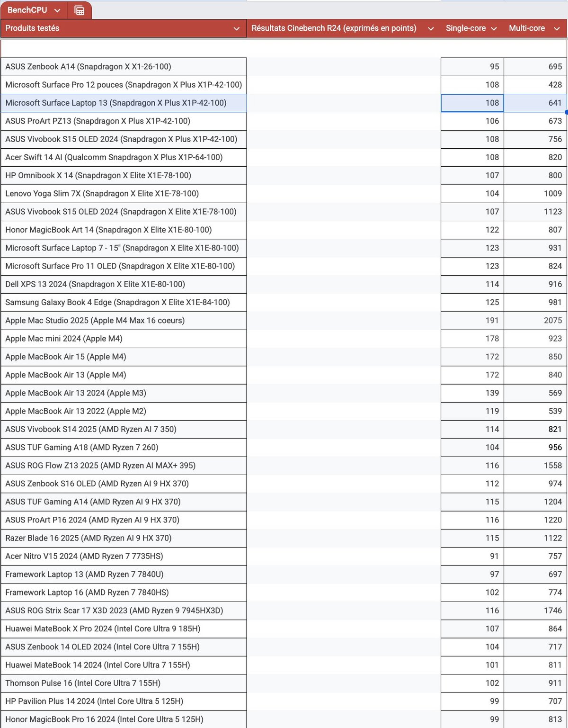Select Apple Mac Studio 2025 product cell
The height and width of the screenshot is (728, 568).
(124, 321)
